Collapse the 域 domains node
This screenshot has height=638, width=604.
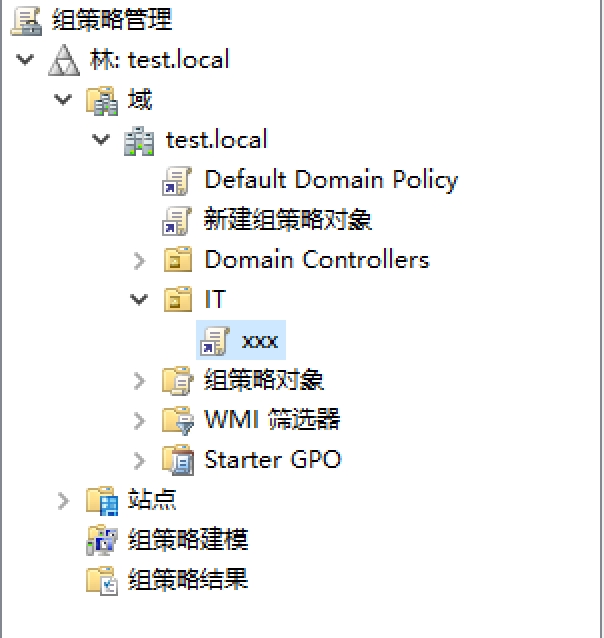tap(63, 100)
